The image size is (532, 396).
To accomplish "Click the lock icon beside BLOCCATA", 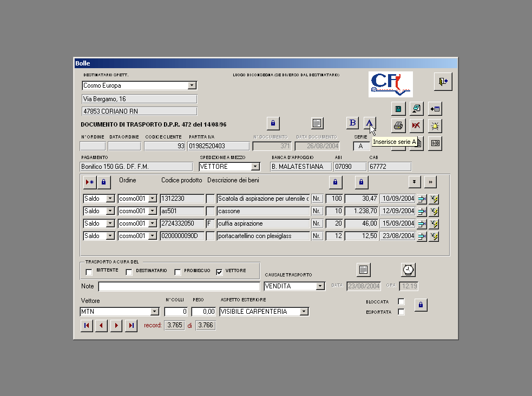I will pyautogui.click(x=421, y=305).
